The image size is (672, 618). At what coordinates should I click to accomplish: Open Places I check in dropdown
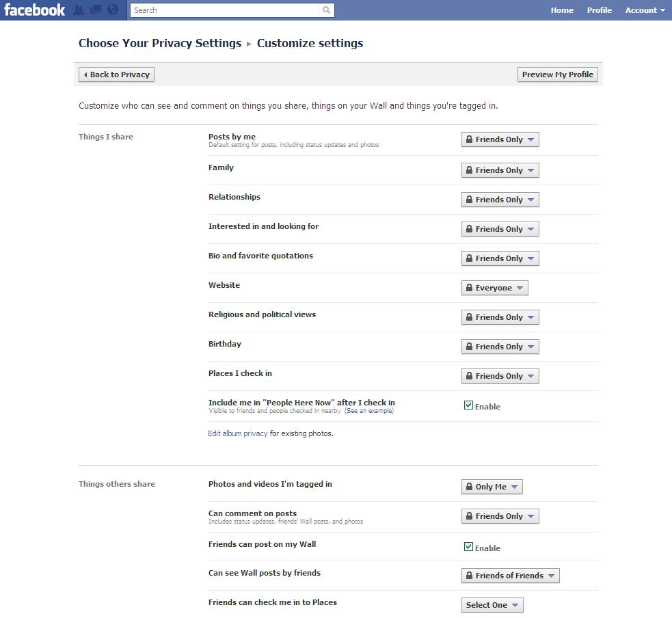(500, 376)
